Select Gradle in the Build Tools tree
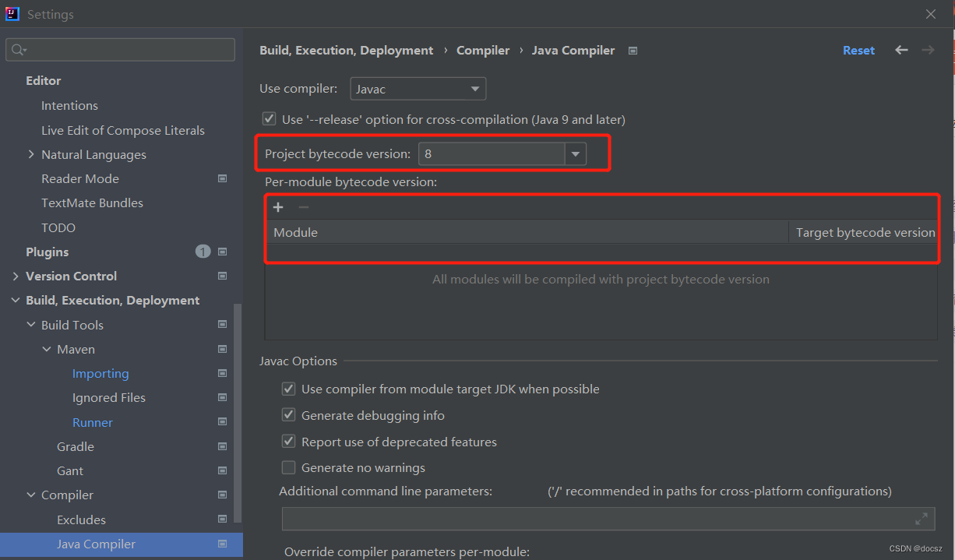 76,446
